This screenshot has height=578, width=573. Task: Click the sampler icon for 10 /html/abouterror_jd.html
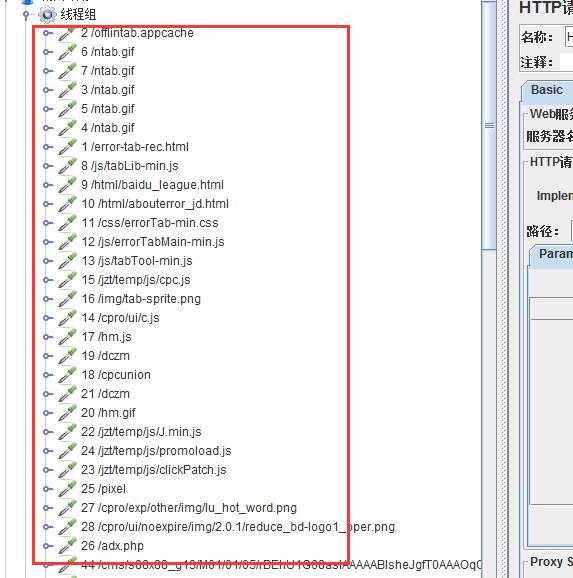(x=67, y=204)
